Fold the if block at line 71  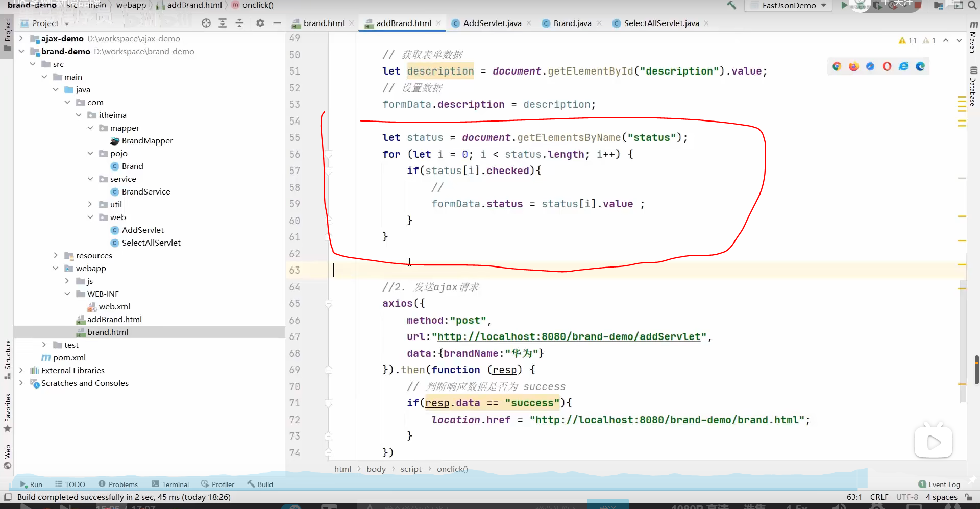pyautogui.click(x=329, y=403)
